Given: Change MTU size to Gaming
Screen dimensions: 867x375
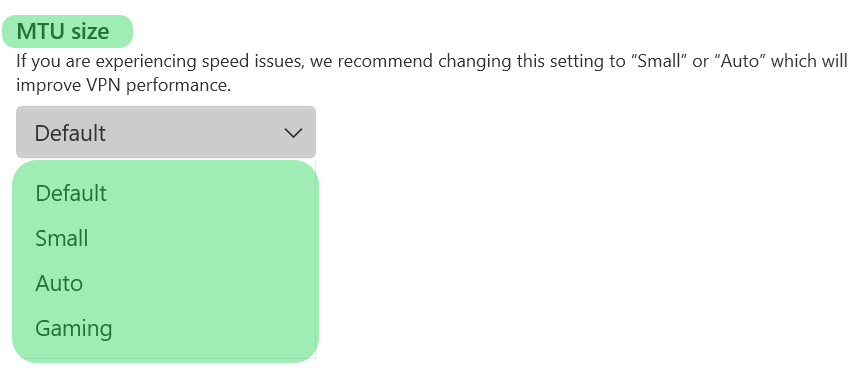Looking at the screenshot, I should coord(165,329).
